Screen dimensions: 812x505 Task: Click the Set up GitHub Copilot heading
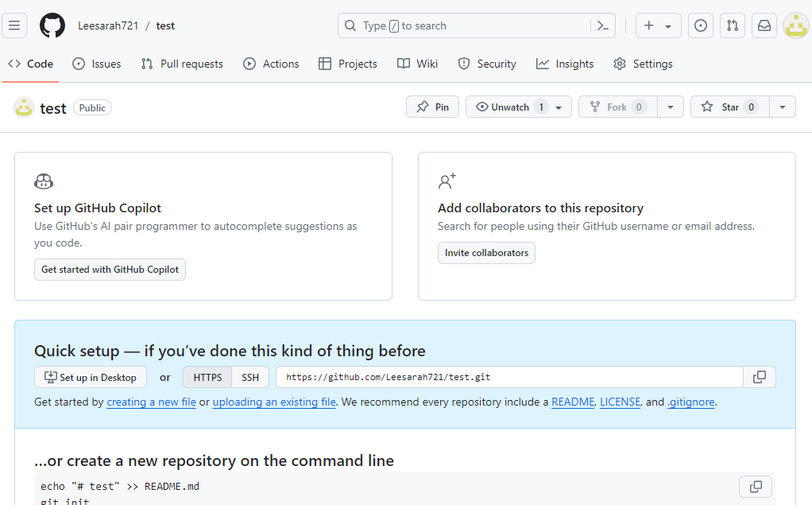[x=98, y=208]
